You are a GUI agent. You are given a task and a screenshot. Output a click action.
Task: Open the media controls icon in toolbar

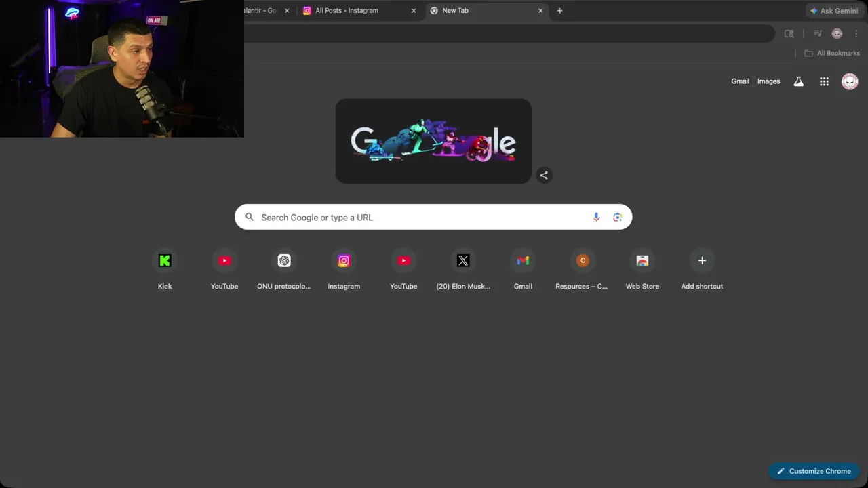coord(818,33)
